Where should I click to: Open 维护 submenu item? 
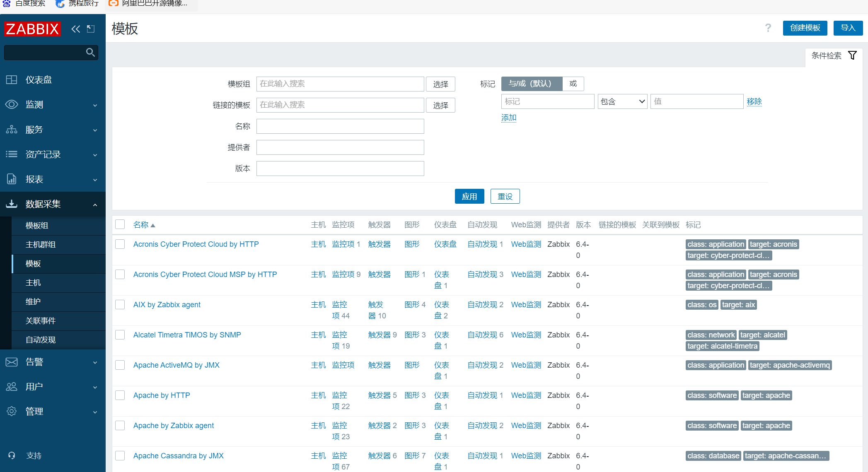[58, 302]
